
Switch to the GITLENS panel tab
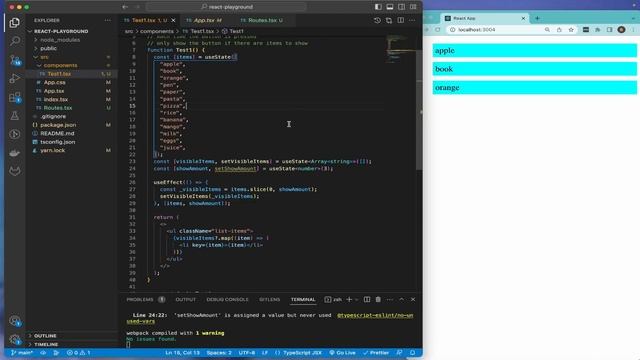pyautogui.click(x=269, y=300)
